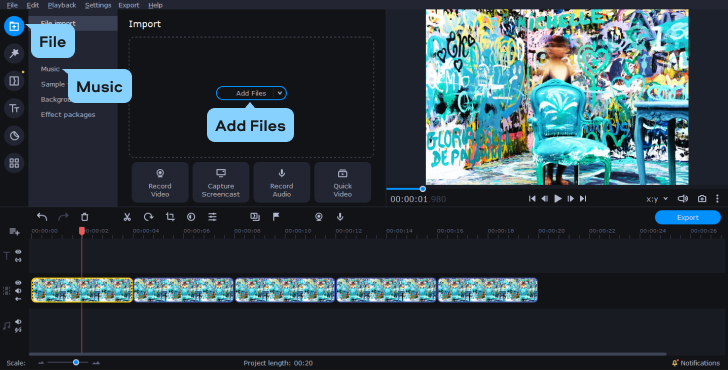
Task: Open the Filters magic wand tab
Action: point(14,53)
